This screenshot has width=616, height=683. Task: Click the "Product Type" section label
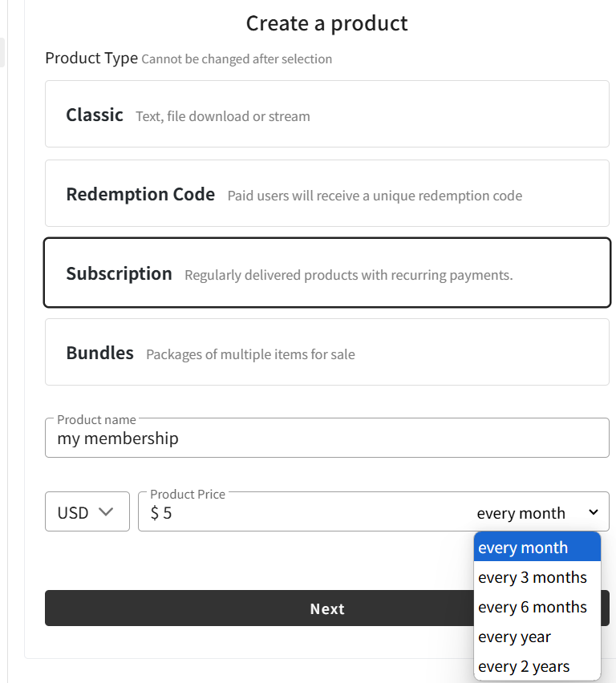(x=91, y=59)
